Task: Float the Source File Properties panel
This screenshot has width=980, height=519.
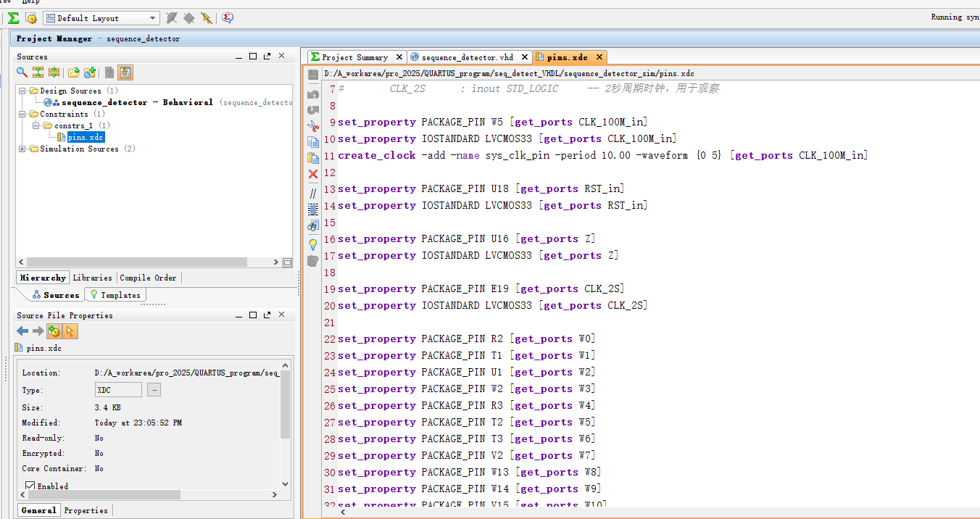Action: click(267, 315)
